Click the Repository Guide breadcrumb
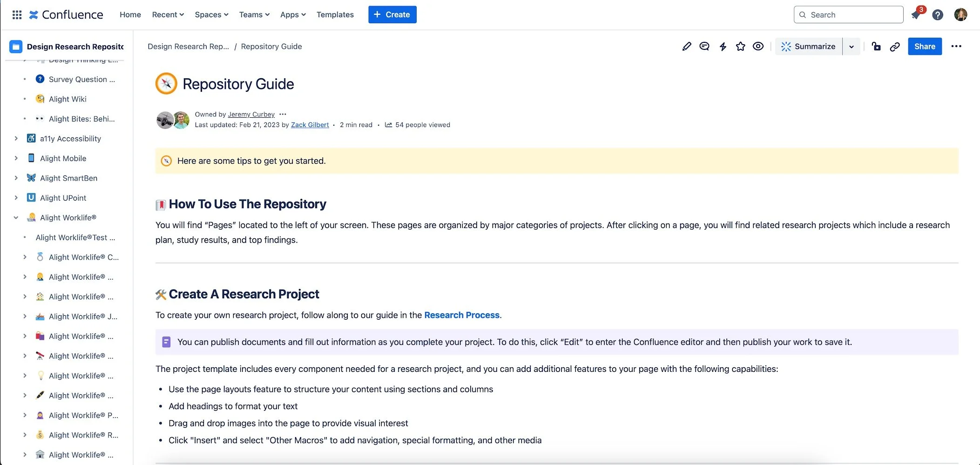The image size is (980, 465). tap(271, 47)
